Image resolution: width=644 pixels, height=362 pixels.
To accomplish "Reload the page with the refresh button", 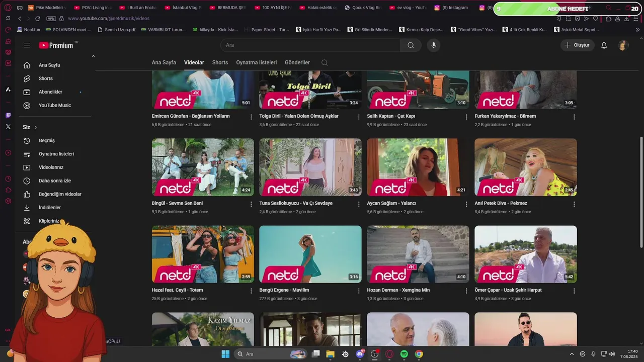I will point(37,19).
